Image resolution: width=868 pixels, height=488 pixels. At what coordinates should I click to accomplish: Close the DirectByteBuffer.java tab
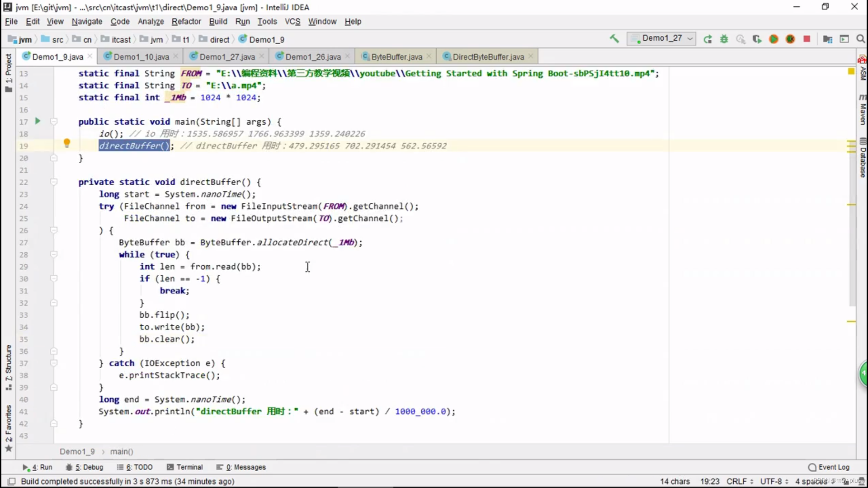530,56
